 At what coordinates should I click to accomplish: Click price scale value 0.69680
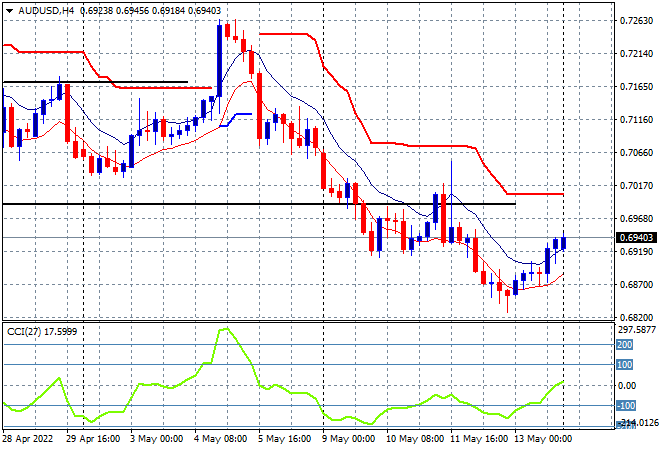(x=636, y=218)
